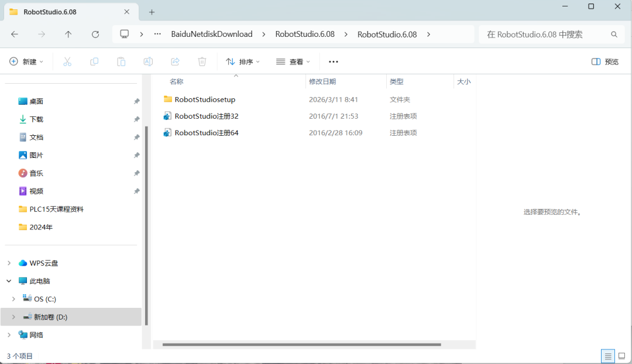
Task: Open a new tab with plus button
Action: point(152,12)
